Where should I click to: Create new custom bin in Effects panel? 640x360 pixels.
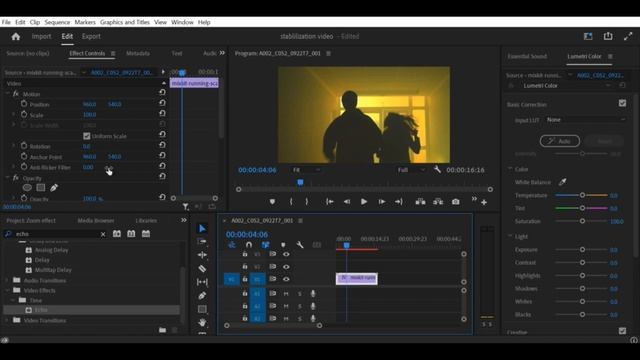point(162,330)
